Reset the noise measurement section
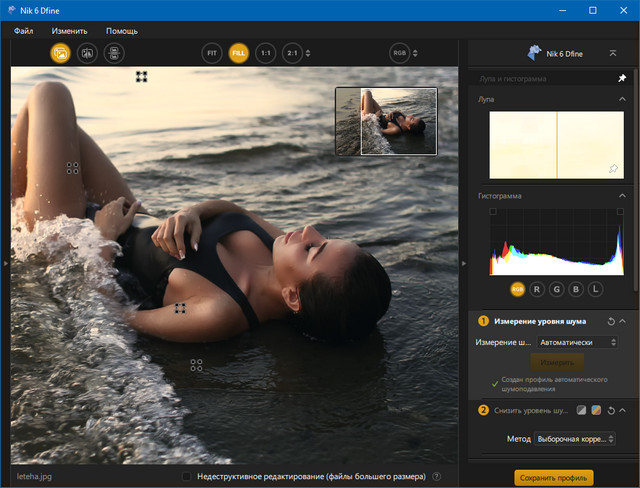Image resolution: width=640 pixels, height=488 pixels. point(611,321)
